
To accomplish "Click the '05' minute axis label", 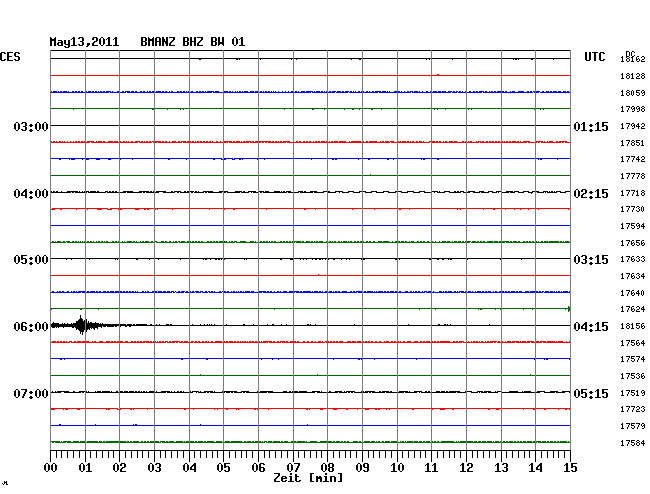I will coord(223,468).
